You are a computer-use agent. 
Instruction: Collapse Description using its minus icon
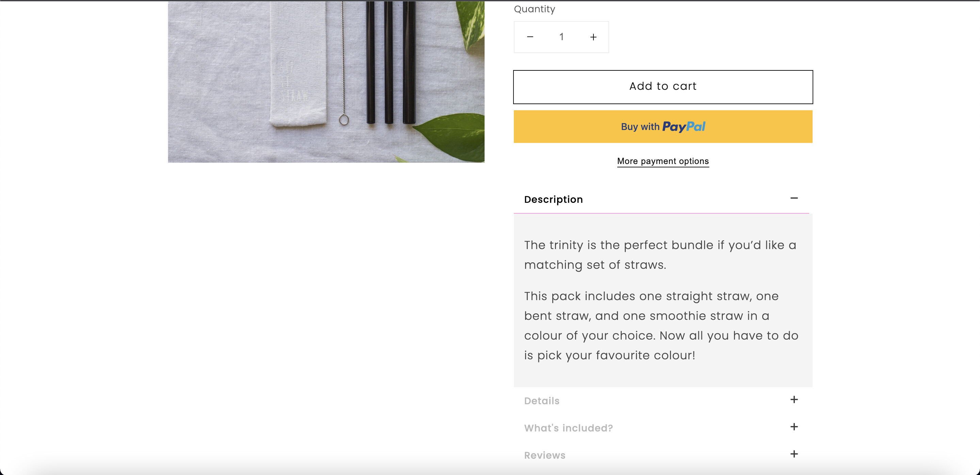(x=794, y=198)
